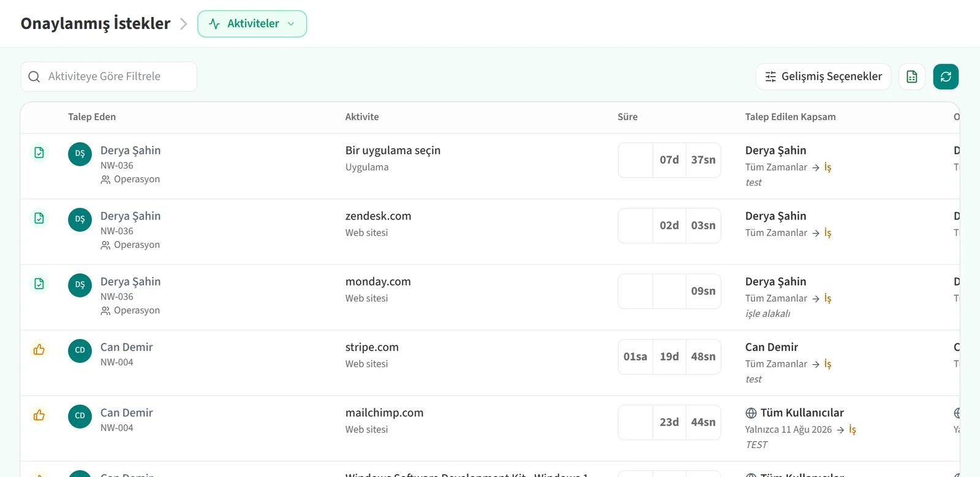This screenshot has width=980, height=477.
Task: Open the Aktiviteler dropdown chevron
Action: (291, 24)
